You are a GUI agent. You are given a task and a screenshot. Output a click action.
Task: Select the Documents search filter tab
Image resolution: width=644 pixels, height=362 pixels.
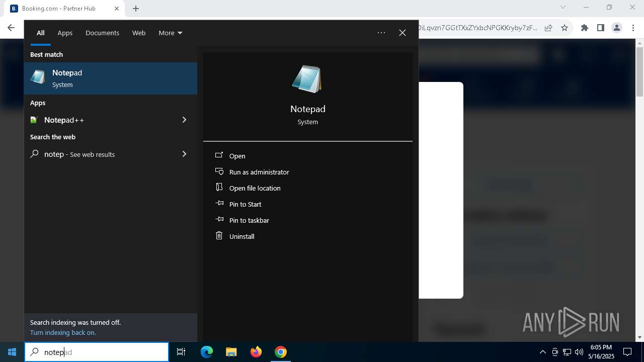point(102,33)
